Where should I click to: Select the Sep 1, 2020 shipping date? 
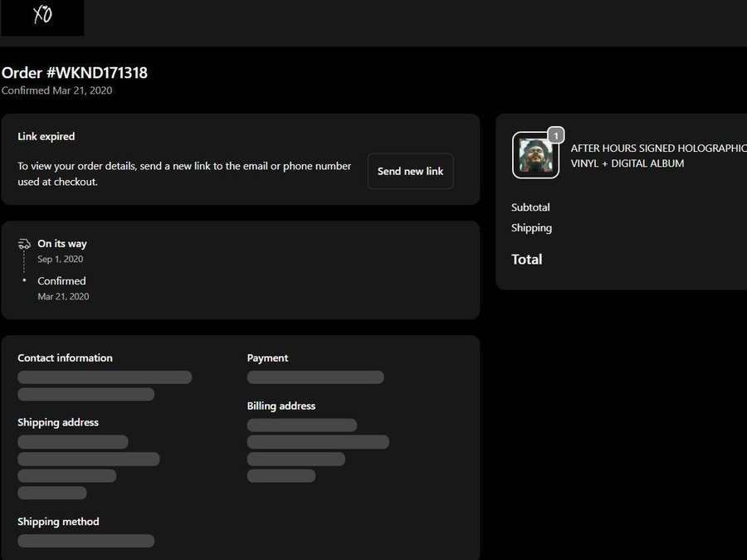click(x=61, y=260)
